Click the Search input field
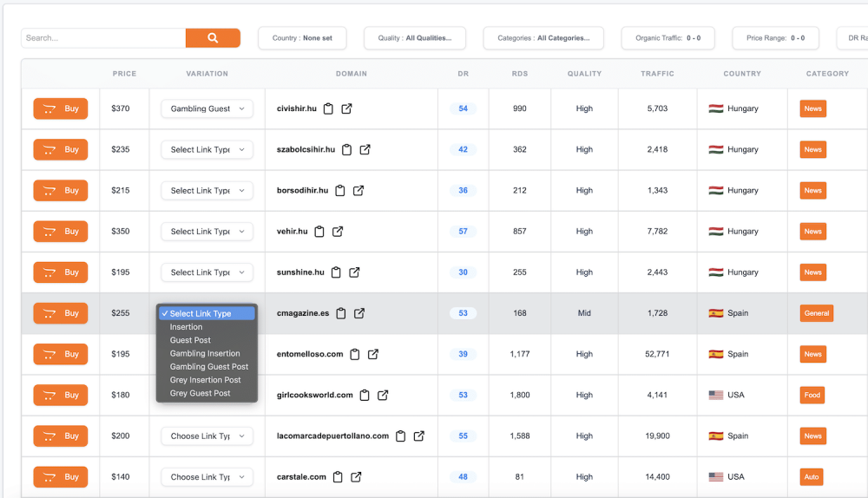 tap(103, 37)
